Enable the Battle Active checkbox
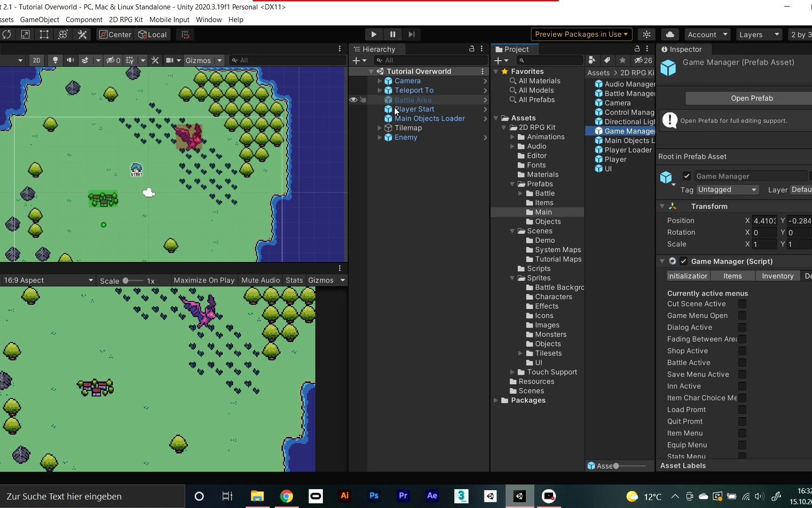The width and height of the screenshot is (812, 508). (742, 363)
